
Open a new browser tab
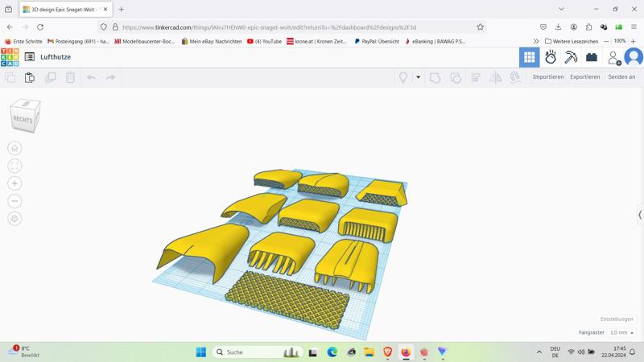coord(122,9)
